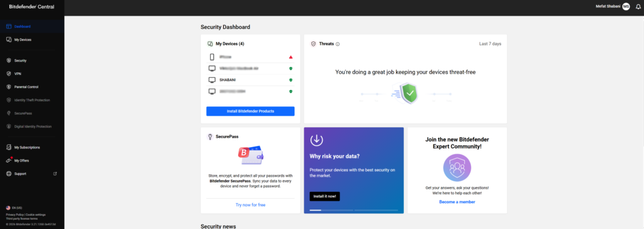Open Digital Identity Protection sidebar item
644x229 pixels.
click(31, 126)
